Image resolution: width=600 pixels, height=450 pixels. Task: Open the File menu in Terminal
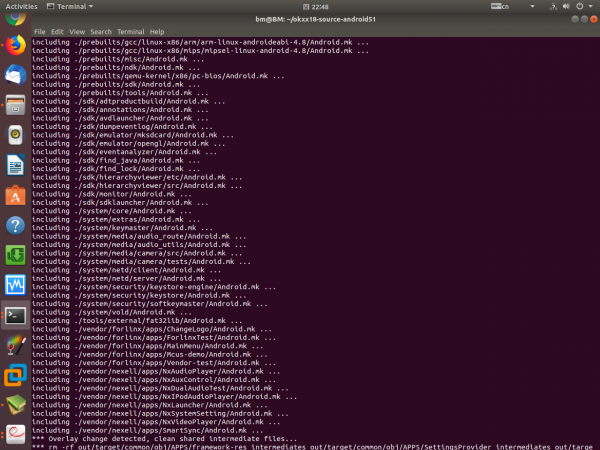[x=40, y=32]
